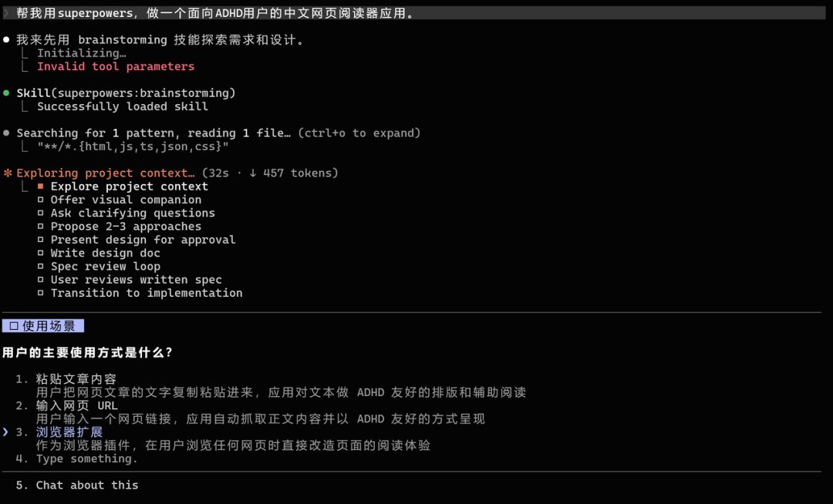
Task: Toggle the Present design for approval box
Action: click(40, 239)
